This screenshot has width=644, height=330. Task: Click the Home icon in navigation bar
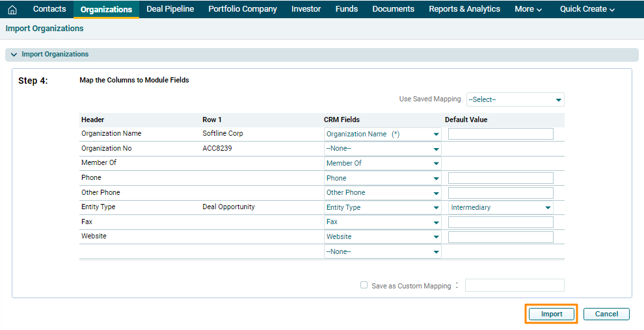tap(12, 10)
